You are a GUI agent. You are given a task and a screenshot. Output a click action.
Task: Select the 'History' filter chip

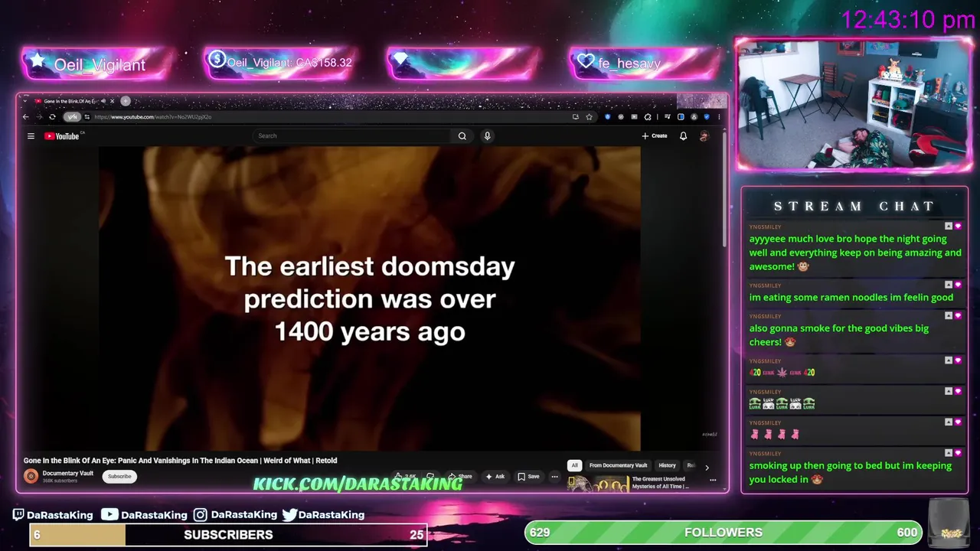click(x=667, y=465)
